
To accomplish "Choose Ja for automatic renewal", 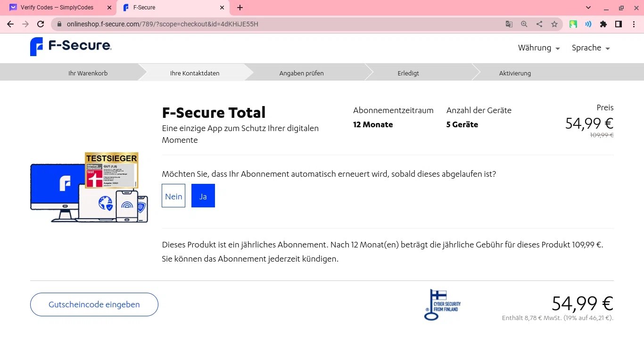I will click(x=203, y=196).
